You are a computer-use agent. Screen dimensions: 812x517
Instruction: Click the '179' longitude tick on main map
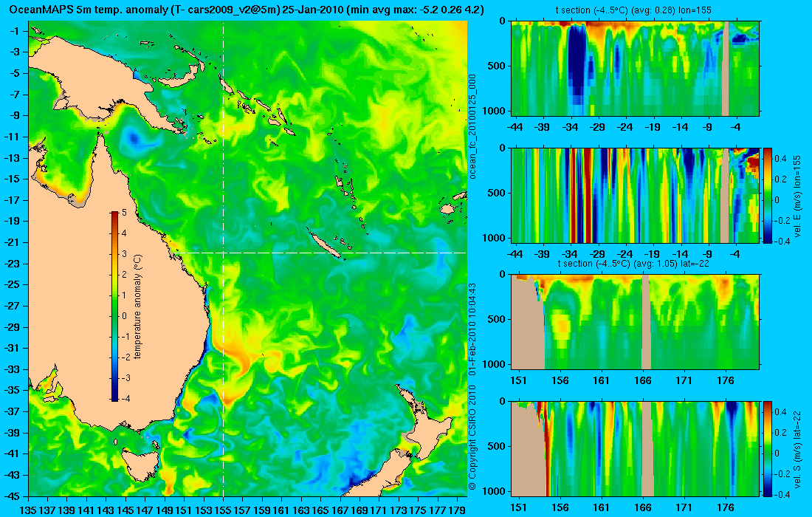coord(457,510)
